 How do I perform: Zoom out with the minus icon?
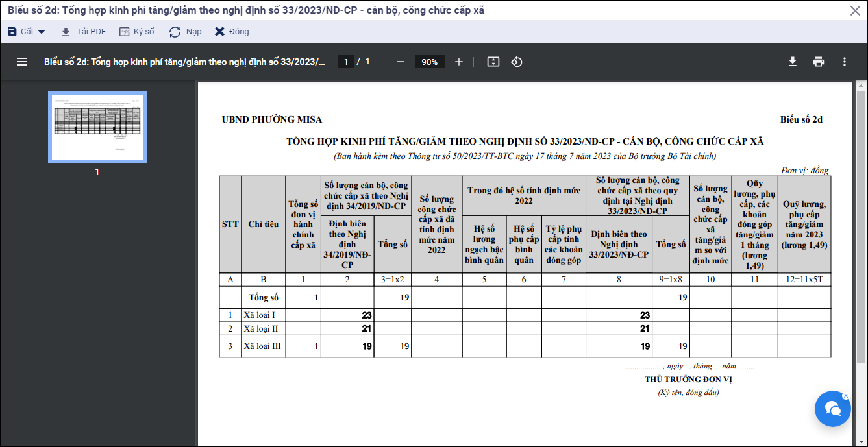tap(401, 62)
